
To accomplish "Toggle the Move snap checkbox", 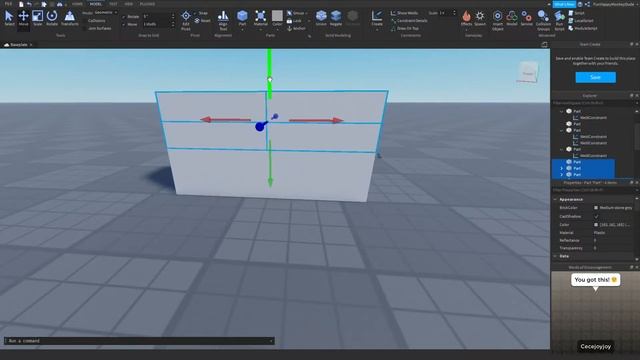I will (x=124, y=24).
